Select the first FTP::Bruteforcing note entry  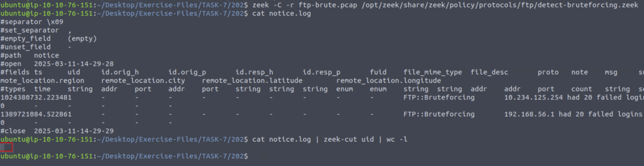[x=439, y=97]
